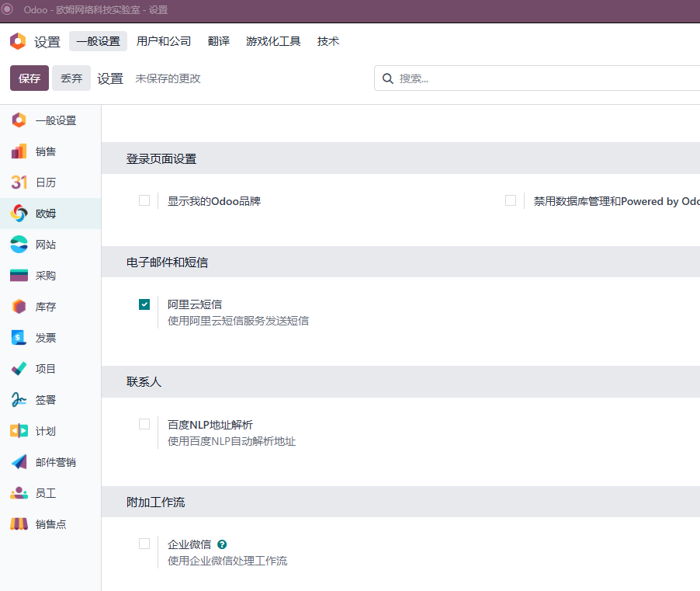This screenshot has width=700, height=591.
Task: Select the Calendar (日历) sidebar icon
Action: point(19,183)
